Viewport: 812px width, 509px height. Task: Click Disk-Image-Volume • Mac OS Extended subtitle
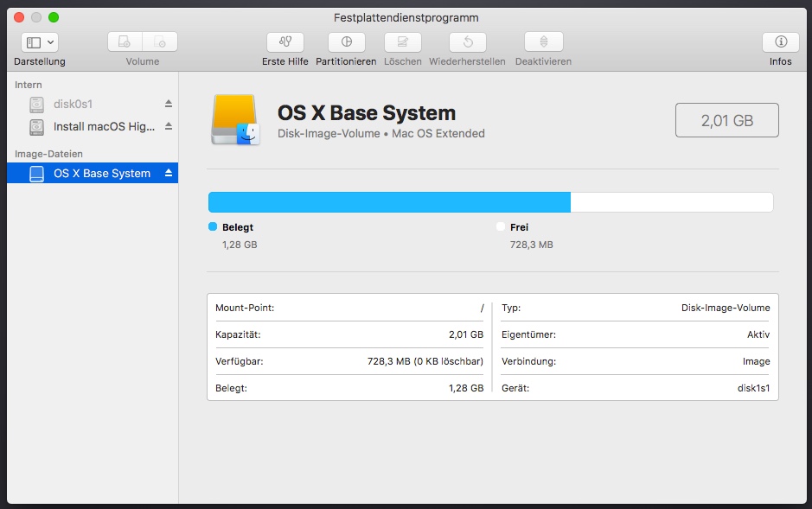point(381,133)
